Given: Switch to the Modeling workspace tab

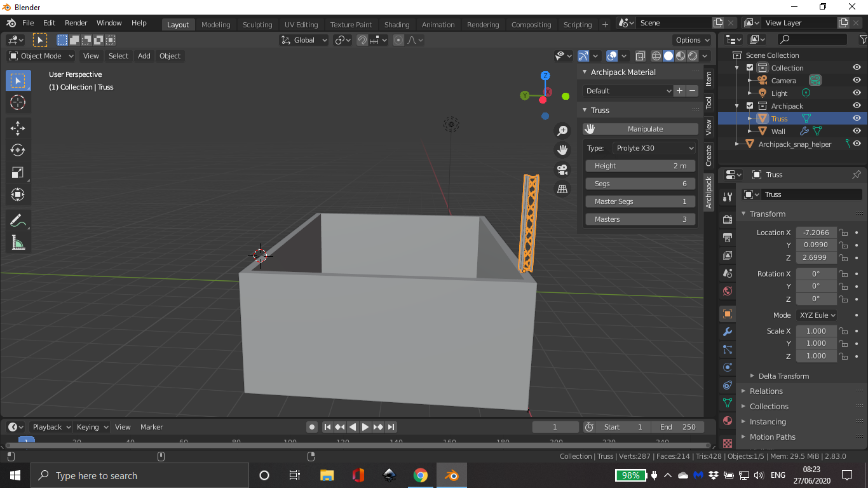Looking at the screenshot, I should 216,25.
